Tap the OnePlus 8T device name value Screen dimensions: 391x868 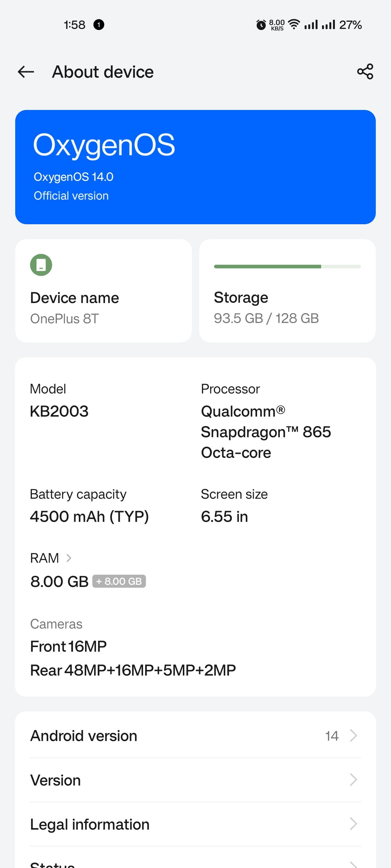[x=64, y=319]
